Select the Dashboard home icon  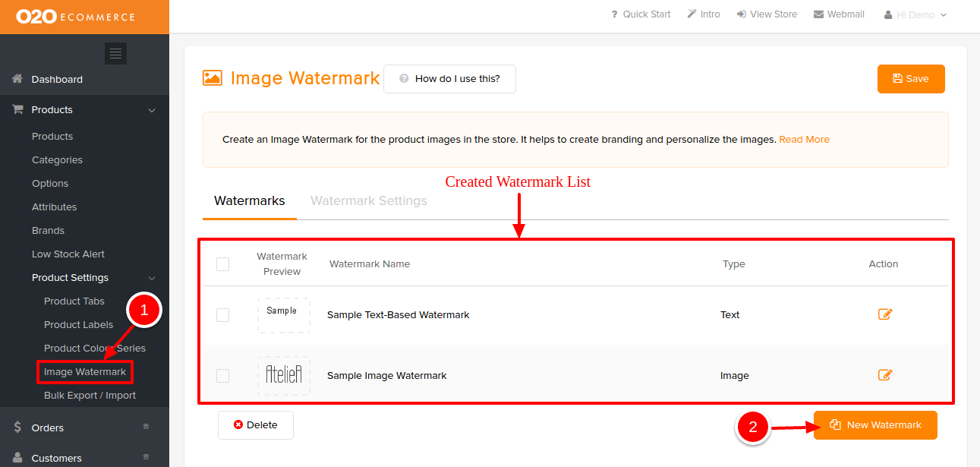point(17,79)
